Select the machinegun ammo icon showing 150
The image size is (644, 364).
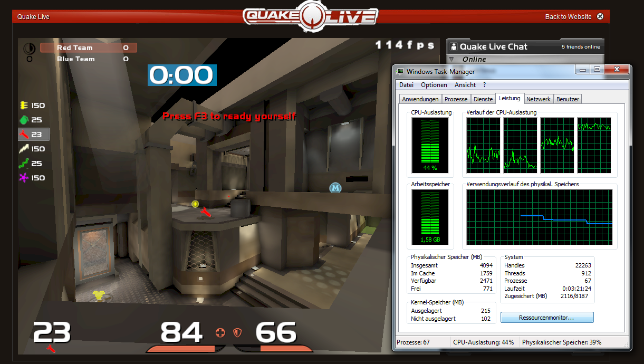coord(24,106)
